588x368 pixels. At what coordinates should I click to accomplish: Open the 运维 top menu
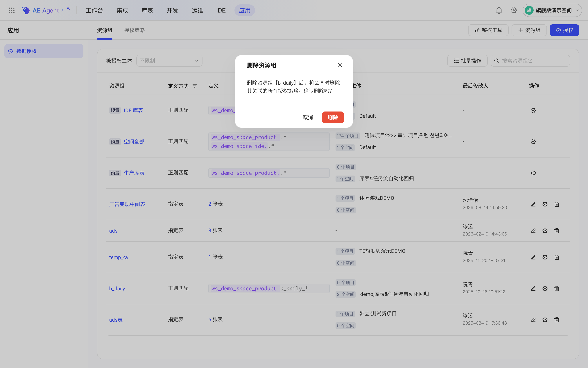coord(197,10)
